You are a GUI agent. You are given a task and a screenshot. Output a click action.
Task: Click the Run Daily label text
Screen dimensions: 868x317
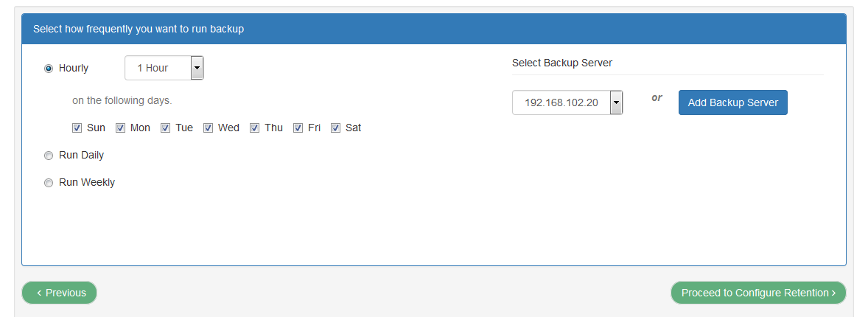(x=81, y=155)
